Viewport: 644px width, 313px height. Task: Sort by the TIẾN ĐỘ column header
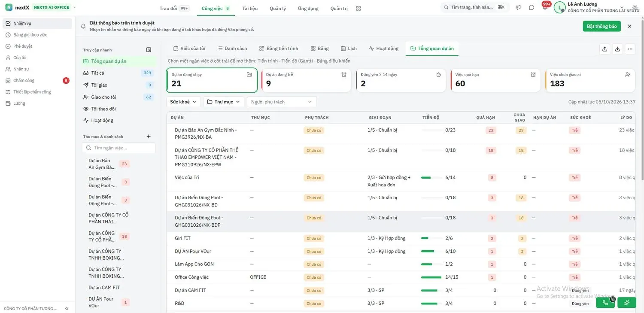431,118
